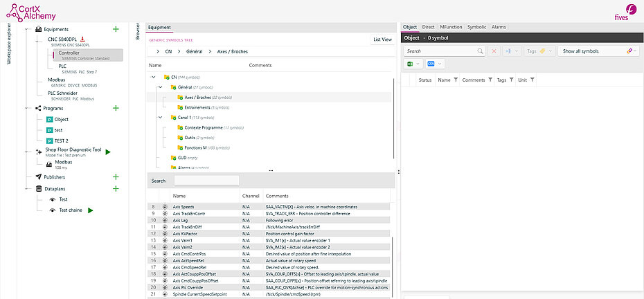Toggle visibility eye on Test dataplan
Viewport: 644px width, 299px height.
[52, 199]
